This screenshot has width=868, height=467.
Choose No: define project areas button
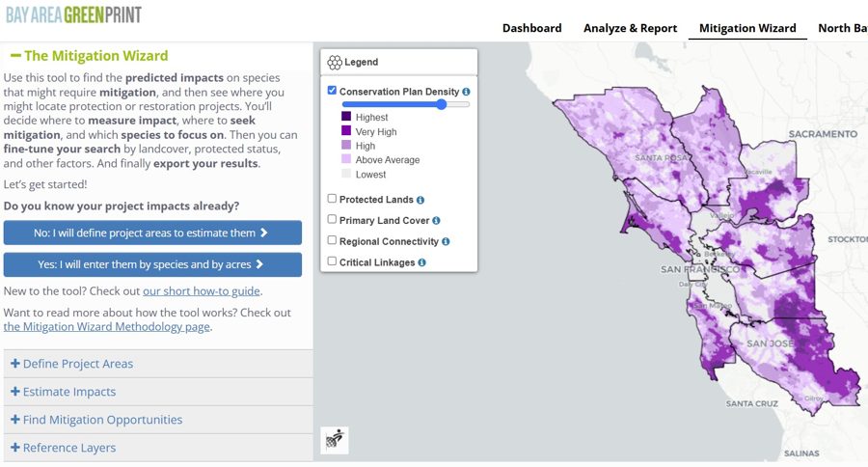click(x=152, y=233)
